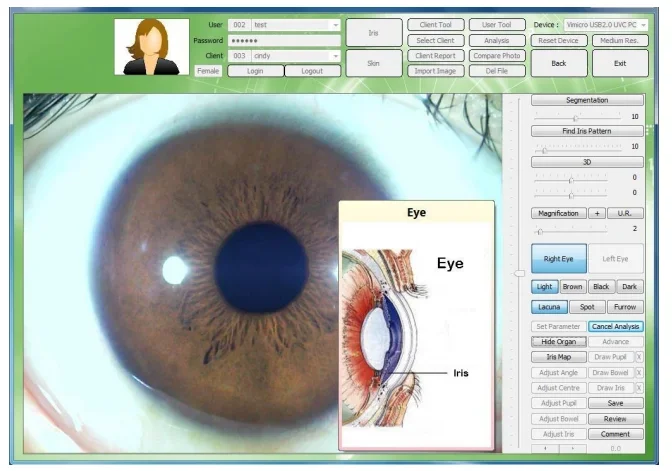Open Select Client
672x471 pixels.
click(x=435, y=40)
